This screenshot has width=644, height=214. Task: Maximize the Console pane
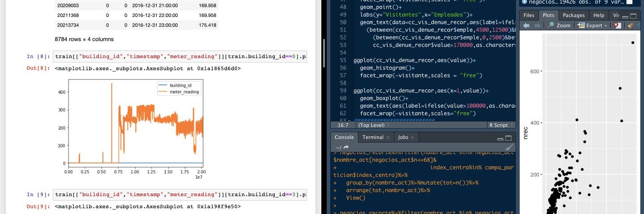[x=508, y=138]
